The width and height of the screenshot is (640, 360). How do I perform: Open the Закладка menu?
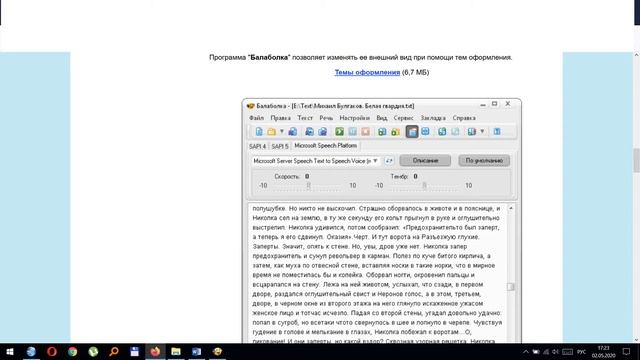pyautogui.click(x=433, y=118)
